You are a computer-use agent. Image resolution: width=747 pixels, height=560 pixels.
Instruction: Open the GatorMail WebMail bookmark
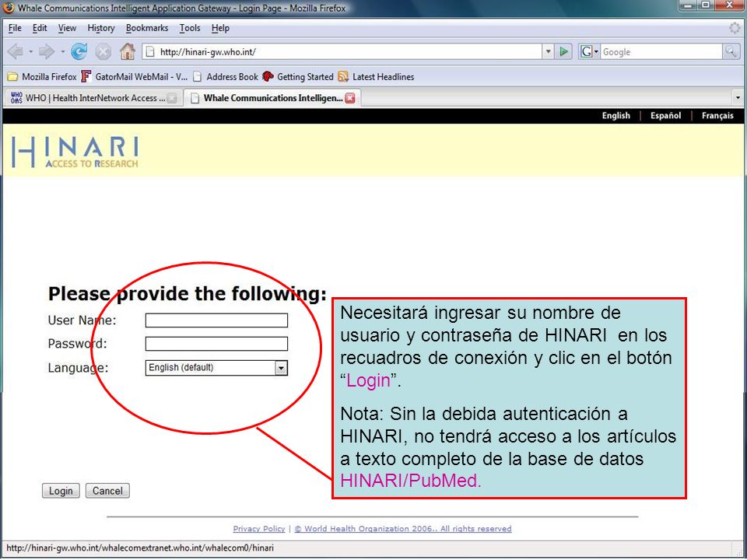tap(135, 77)
